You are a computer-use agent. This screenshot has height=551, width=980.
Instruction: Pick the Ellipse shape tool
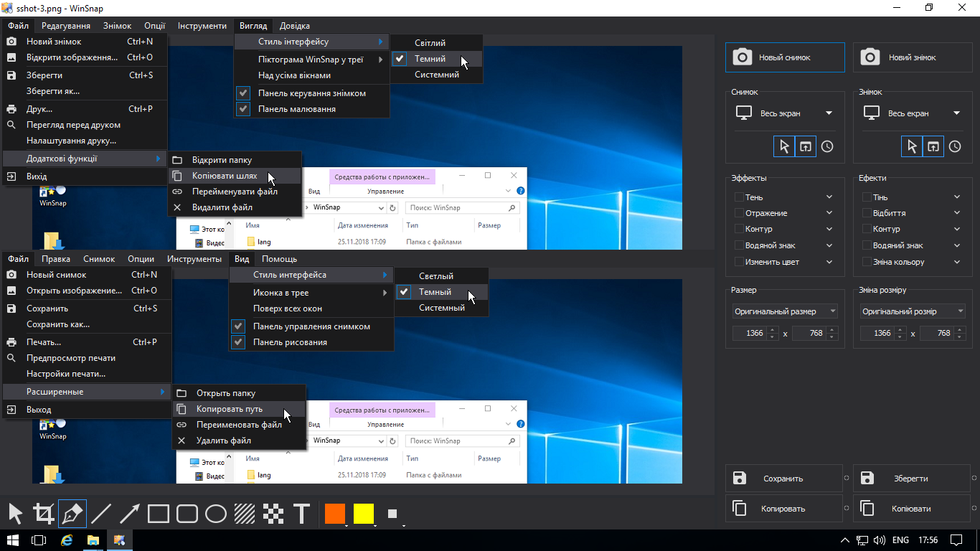click(x=216, y=514)
